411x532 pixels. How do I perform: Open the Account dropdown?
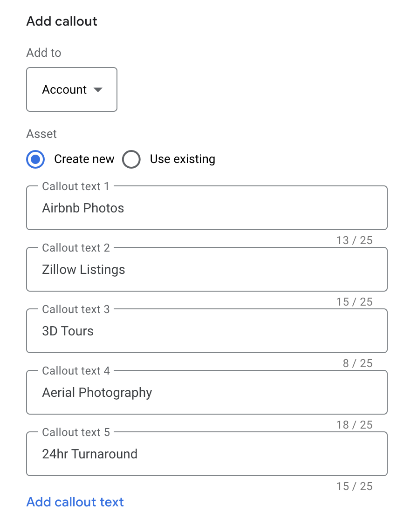click(x=71, y=89)
